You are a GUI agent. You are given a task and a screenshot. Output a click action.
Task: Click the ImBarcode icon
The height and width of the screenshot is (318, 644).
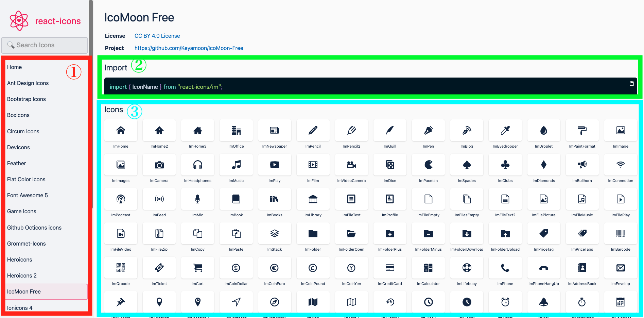tap(620, 233)
